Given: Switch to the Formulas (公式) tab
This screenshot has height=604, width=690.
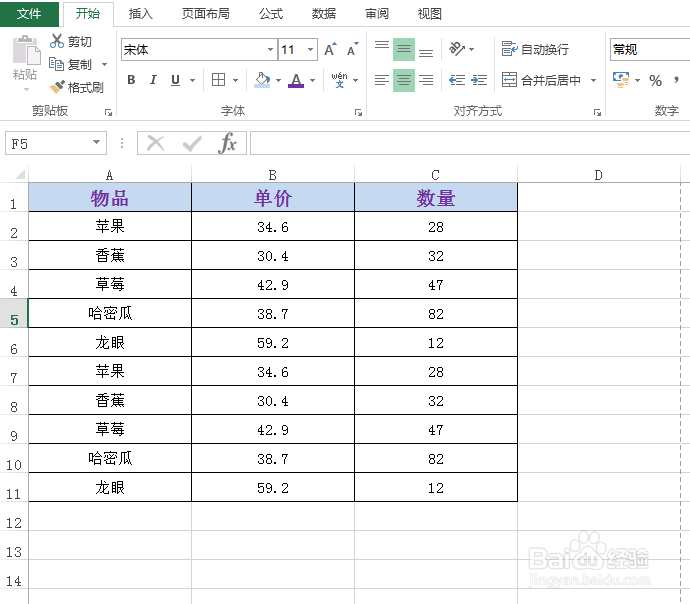Looking at the screenshot, I should click(x=271, y=14).
